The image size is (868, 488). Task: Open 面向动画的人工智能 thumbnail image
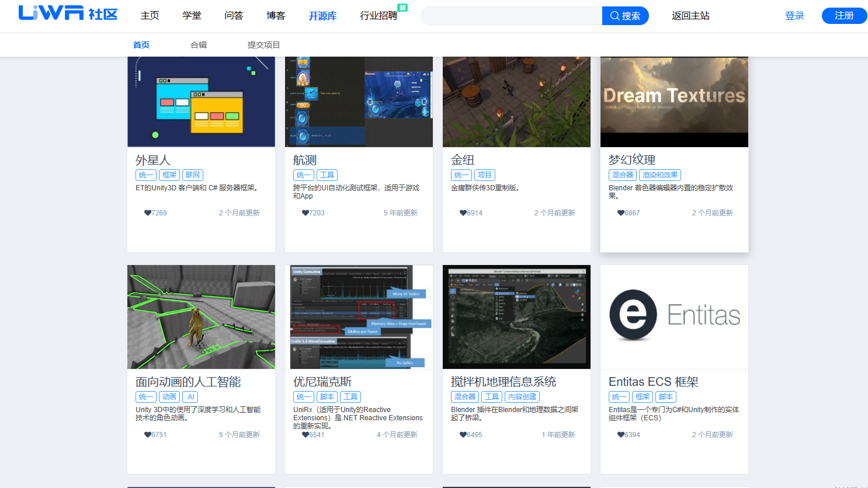tap(201, 317)
